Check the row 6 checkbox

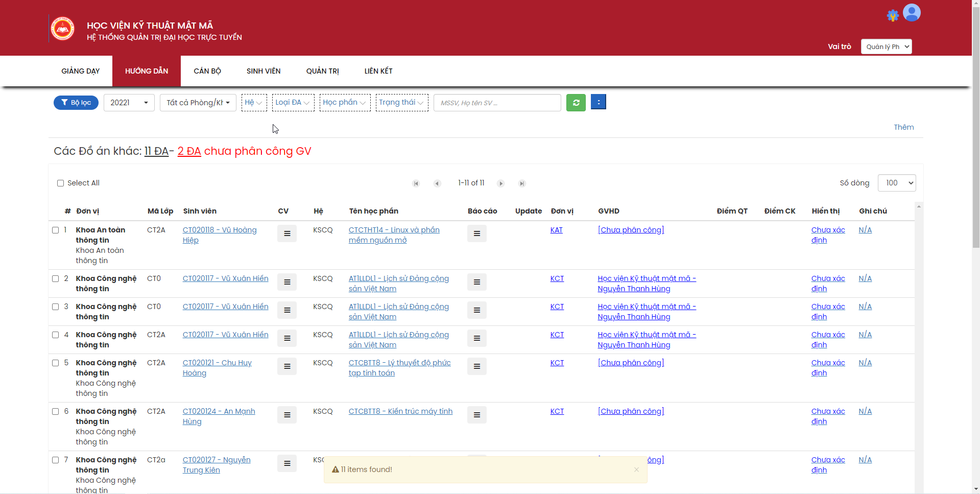(56, 412)
